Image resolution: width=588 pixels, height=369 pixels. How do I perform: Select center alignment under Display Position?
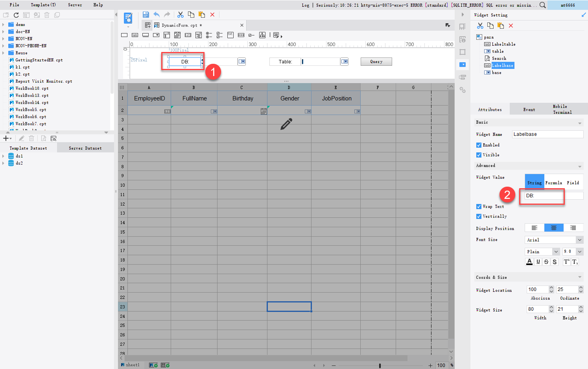(x=554, y=228)
